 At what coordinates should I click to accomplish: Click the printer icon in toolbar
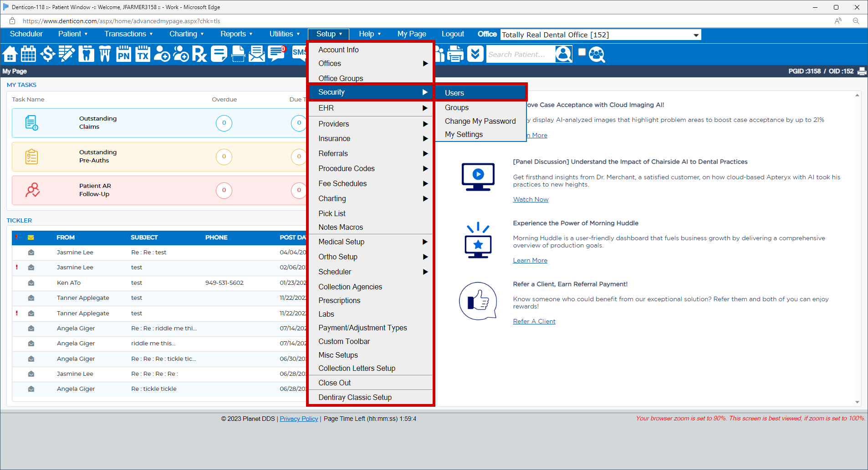click(455, 54)
